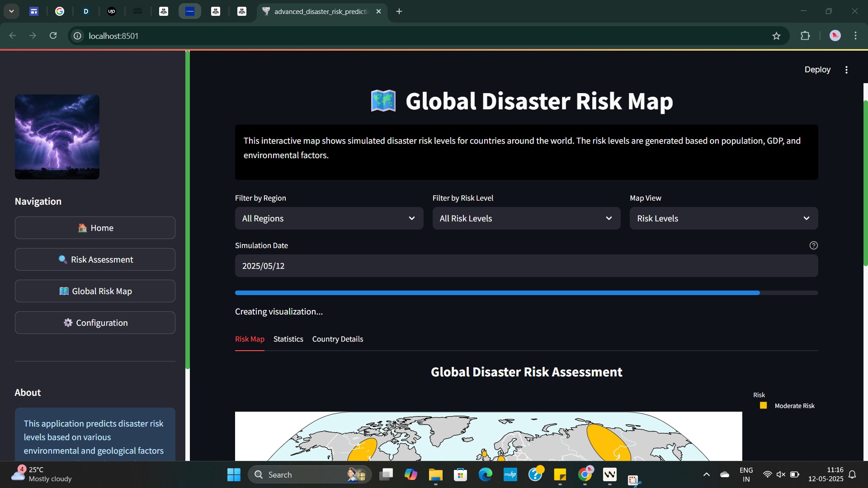Viewport: 868px width, 488px height.
Task: Switch to the Country Details tab
Action: point(337,339)
